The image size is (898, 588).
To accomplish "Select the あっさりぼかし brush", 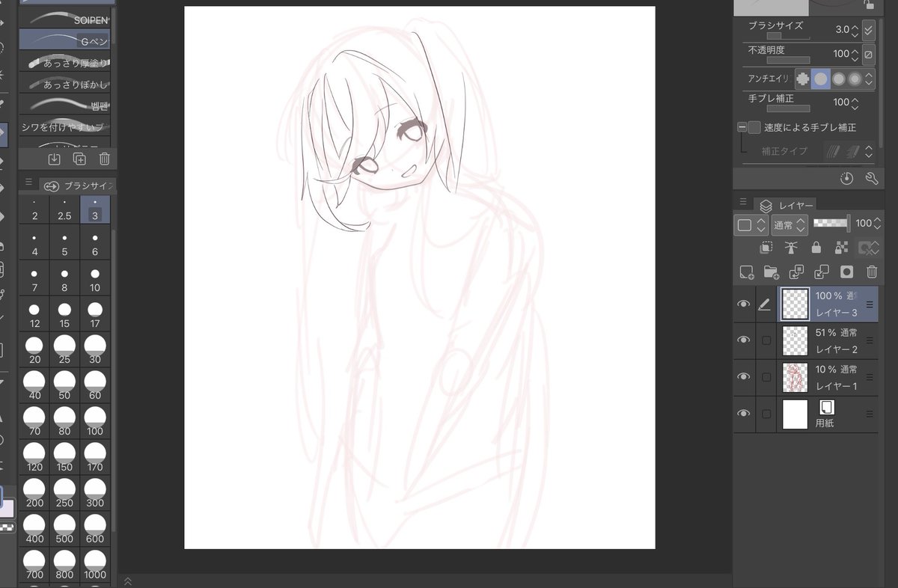I will point(65,83).
